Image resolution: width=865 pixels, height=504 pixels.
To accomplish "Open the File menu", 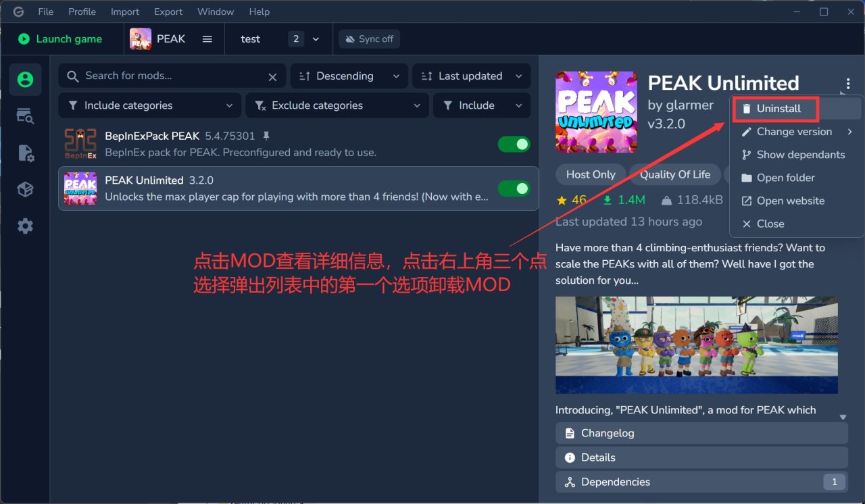I will 46,11.
